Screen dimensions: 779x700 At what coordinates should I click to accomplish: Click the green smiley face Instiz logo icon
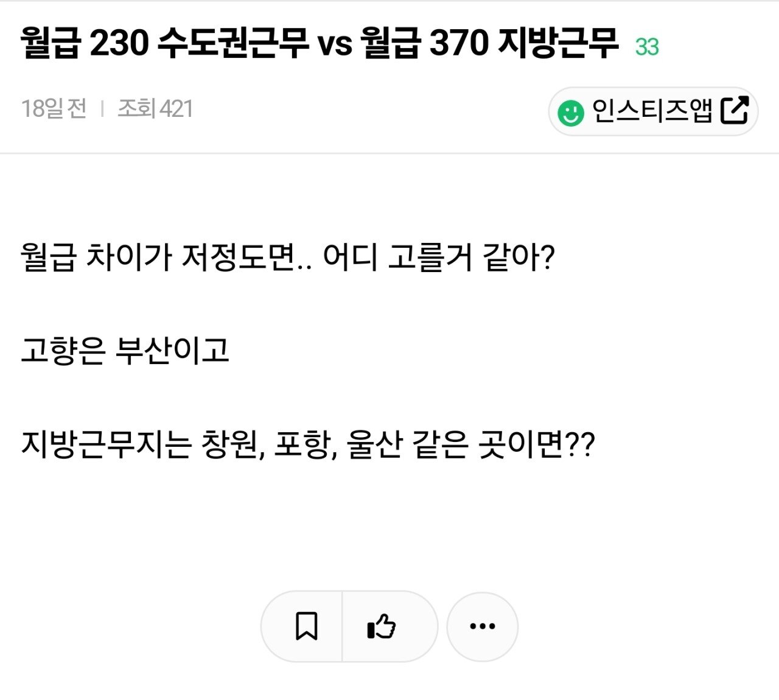click(x=570, y=111)
